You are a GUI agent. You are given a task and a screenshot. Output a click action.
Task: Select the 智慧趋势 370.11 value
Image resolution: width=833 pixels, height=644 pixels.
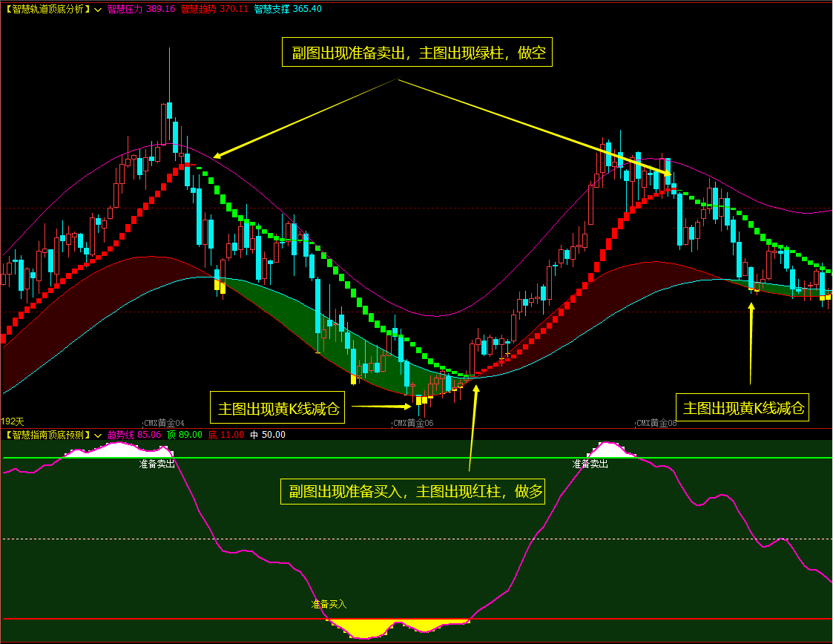(x=214, y=9)
